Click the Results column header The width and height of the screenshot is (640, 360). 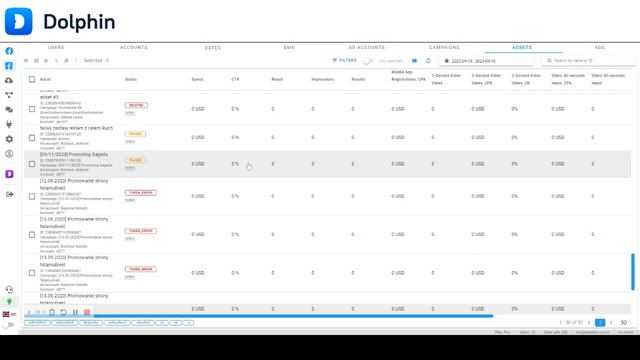[358, 79]
